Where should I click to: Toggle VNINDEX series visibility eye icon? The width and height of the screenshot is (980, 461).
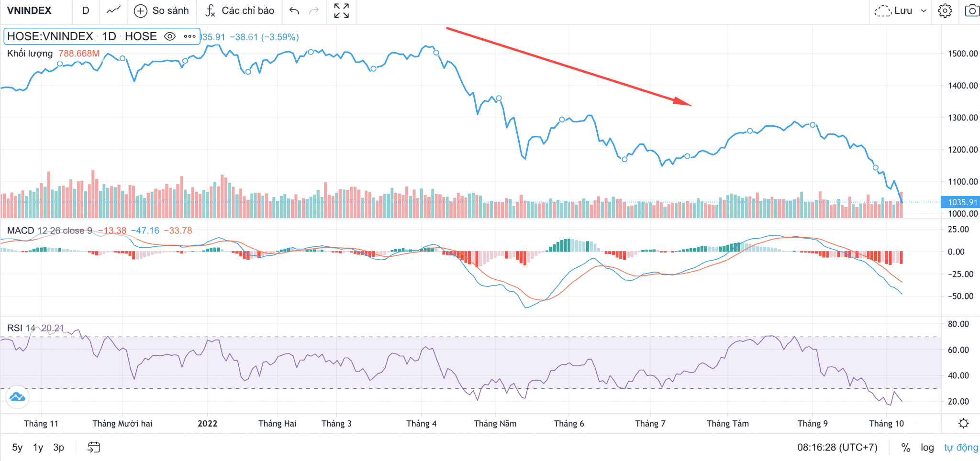point(170,36)
